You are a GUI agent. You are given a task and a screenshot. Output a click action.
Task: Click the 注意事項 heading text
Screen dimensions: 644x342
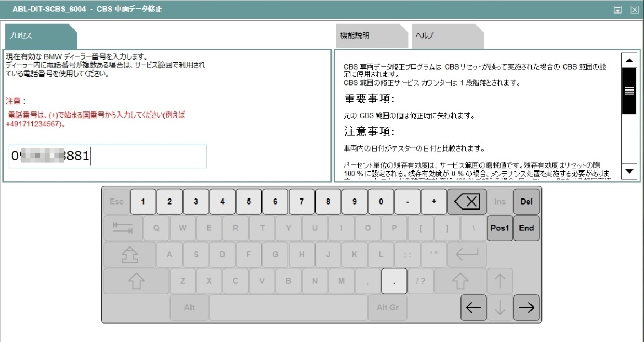(x=369, y=132)
